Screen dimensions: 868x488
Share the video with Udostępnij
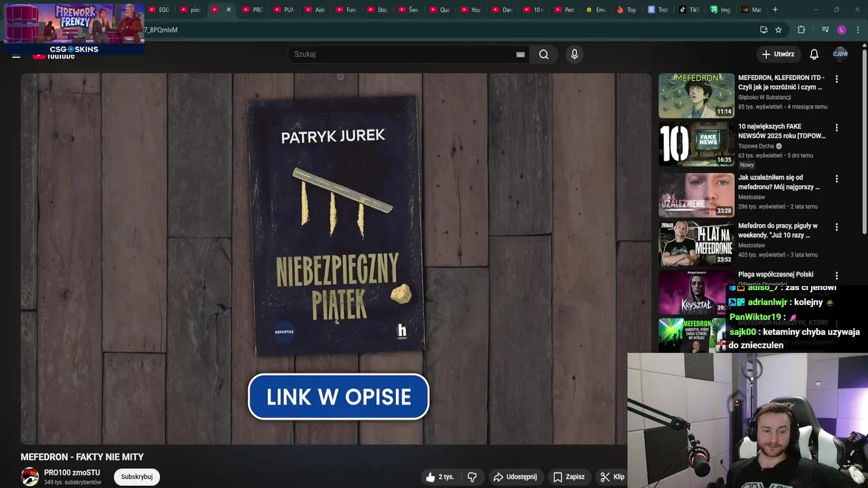515,477
